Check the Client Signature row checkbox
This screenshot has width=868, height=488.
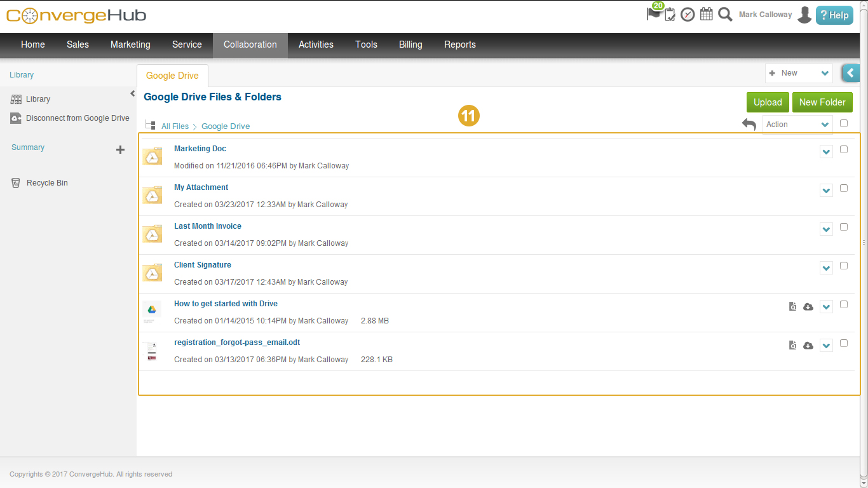click(x=844, y=266)
